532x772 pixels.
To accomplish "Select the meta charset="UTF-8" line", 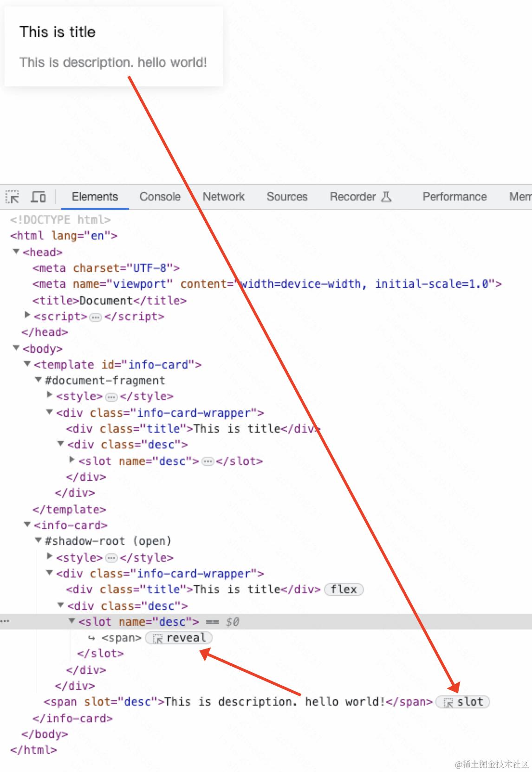I will tap(106, 268).
